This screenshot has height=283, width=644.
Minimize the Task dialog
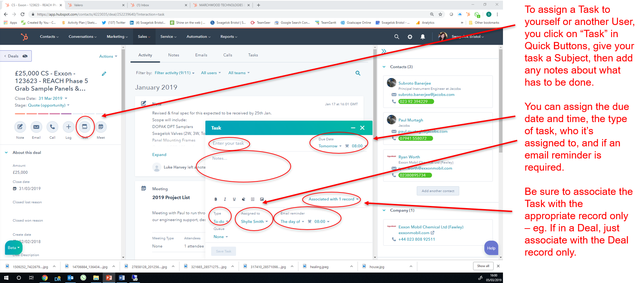(353, 128)
